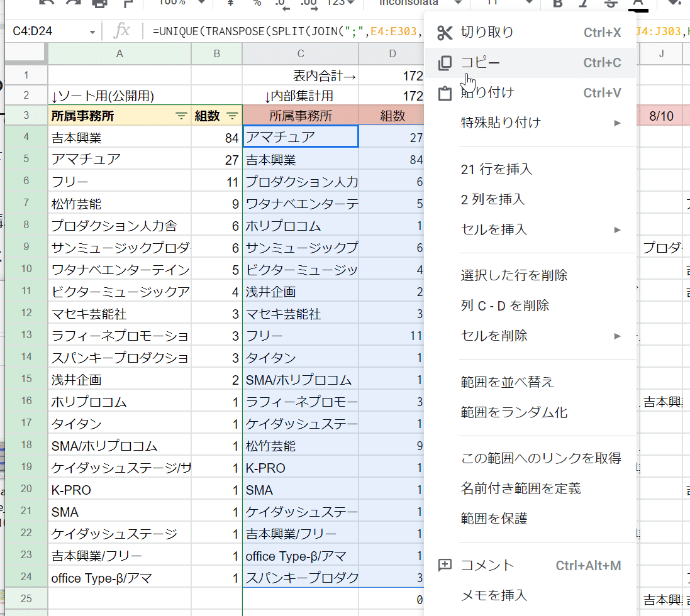Toggle the filter on 所属事務所 column
Viewport: 690px width, 616px height.
coord(181,116)
